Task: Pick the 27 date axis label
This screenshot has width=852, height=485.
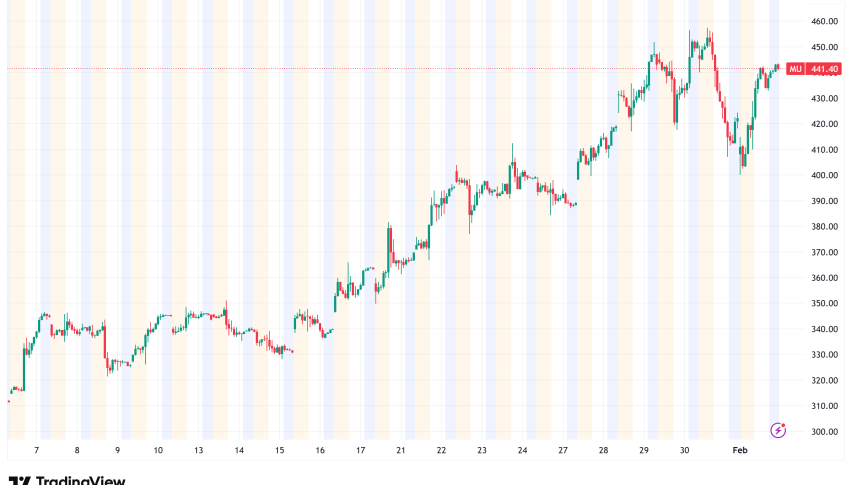Action: (564, 451)
